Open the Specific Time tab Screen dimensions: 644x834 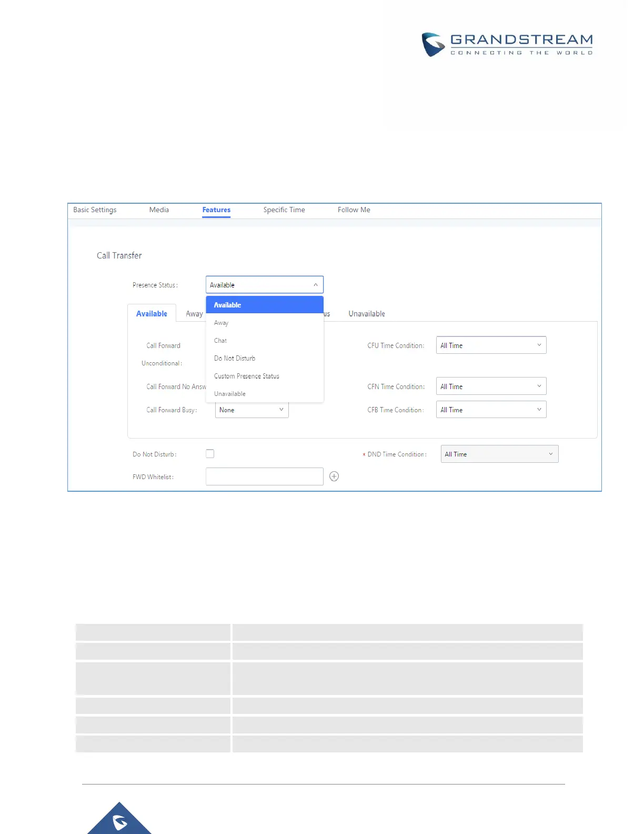284,210
